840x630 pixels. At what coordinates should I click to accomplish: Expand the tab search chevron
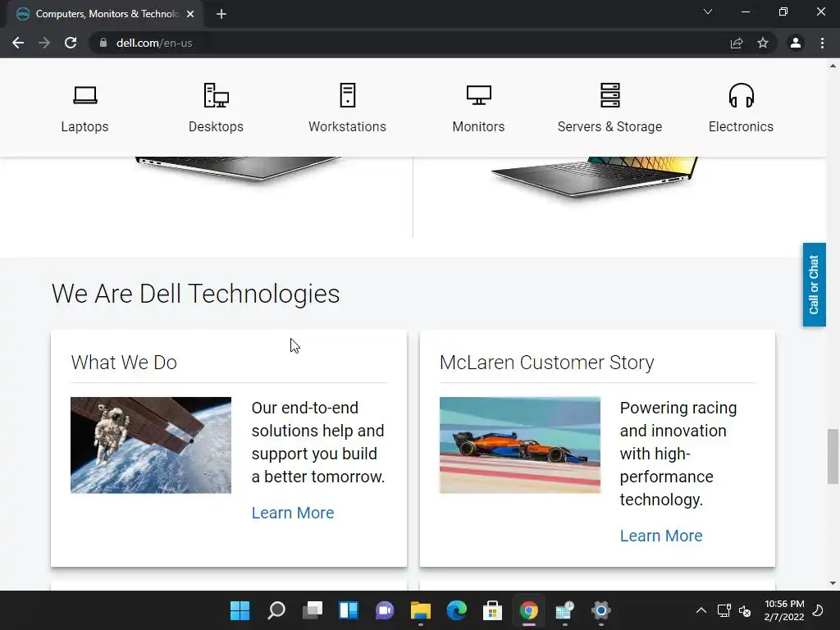[708, 11]
